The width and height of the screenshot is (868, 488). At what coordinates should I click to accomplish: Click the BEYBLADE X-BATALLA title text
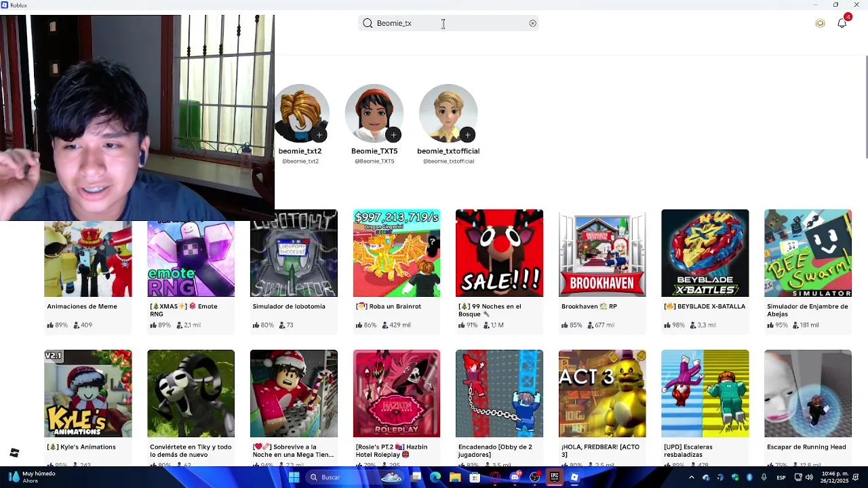point(705,306)
